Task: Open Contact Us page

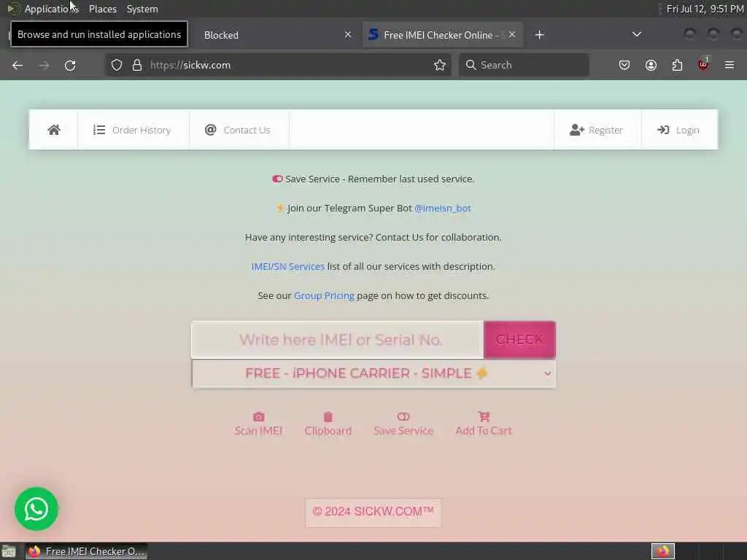Action: point(238,130)
